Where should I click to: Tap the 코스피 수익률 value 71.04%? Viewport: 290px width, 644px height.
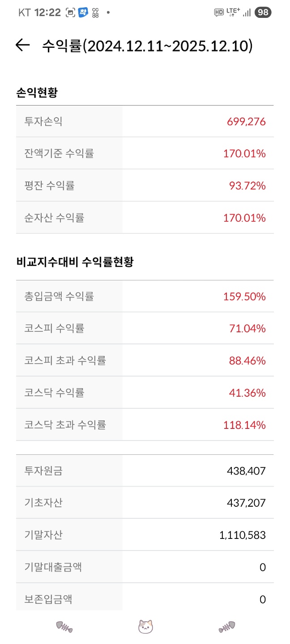pos(247,329)
